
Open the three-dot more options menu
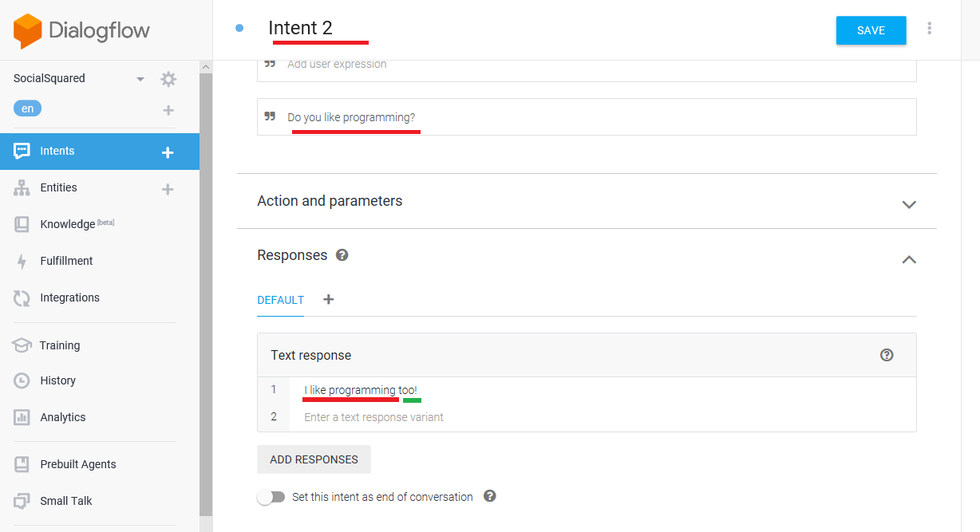click(x=930, y=29)
